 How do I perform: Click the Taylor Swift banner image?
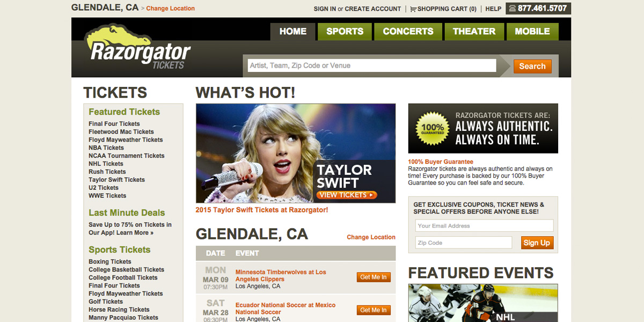tap(296, 153)
